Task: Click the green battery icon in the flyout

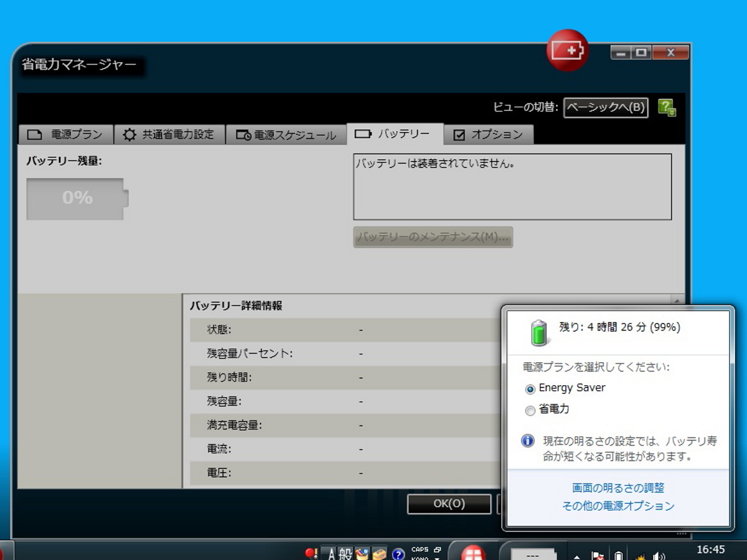Action: pos(540,332)
